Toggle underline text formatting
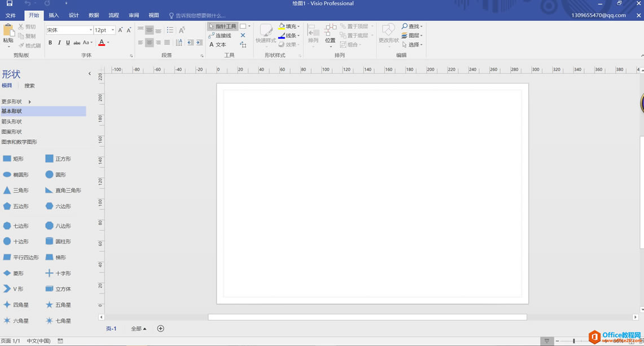The width and height of the screenshot is (644, 346). pos(68,43)
